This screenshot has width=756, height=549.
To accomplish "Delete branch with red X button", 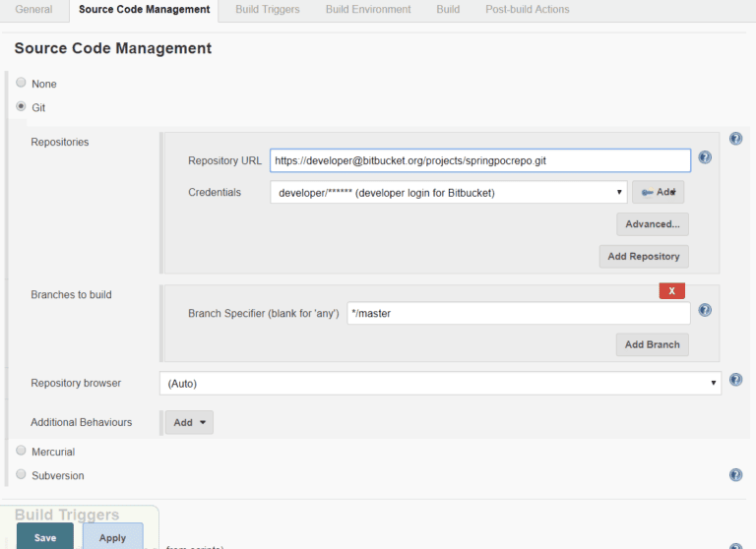I will pyautogui.click(x=672, y=290).
